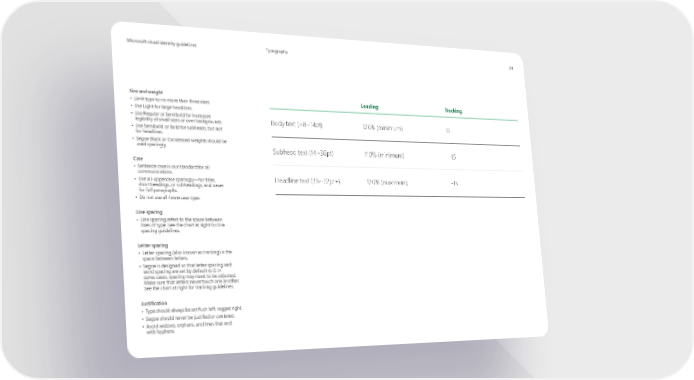694x380 pixels.
Task: Click the Headline text leading value cell
Action: tap(387, 182)
